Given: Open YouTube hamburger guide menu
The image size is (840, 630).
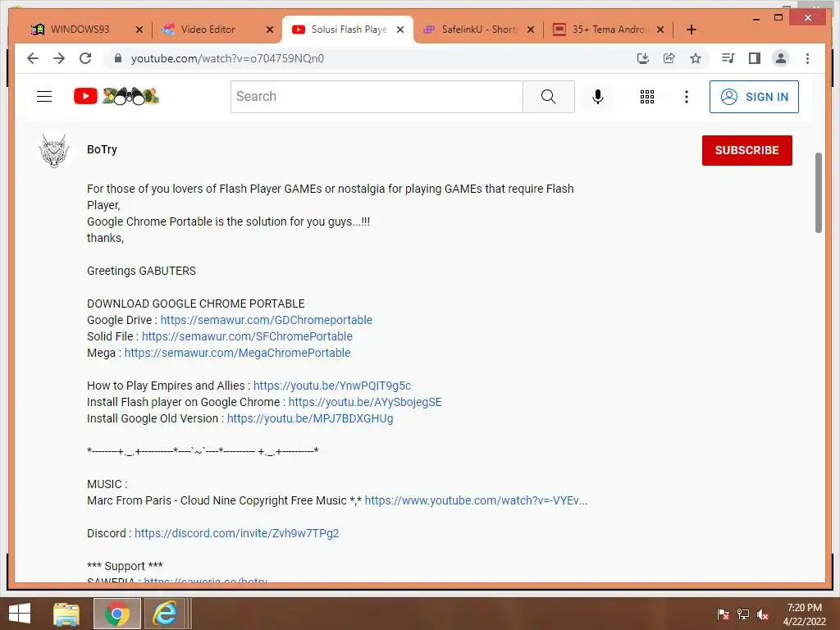Looking at the screenshot, I should (44, 97).
